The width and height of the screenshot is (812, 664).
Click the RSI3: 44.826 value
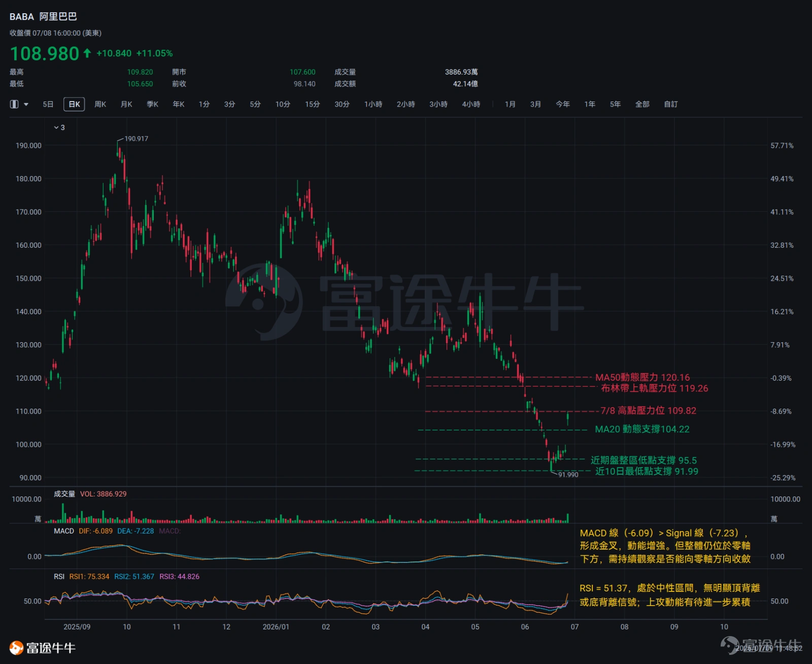point(180,577)
